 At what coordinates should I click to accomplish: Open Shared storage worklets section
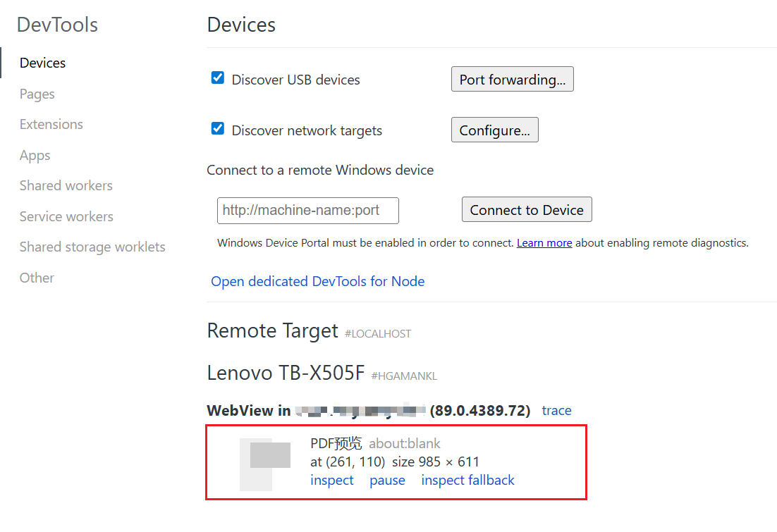tap(92, 247)
